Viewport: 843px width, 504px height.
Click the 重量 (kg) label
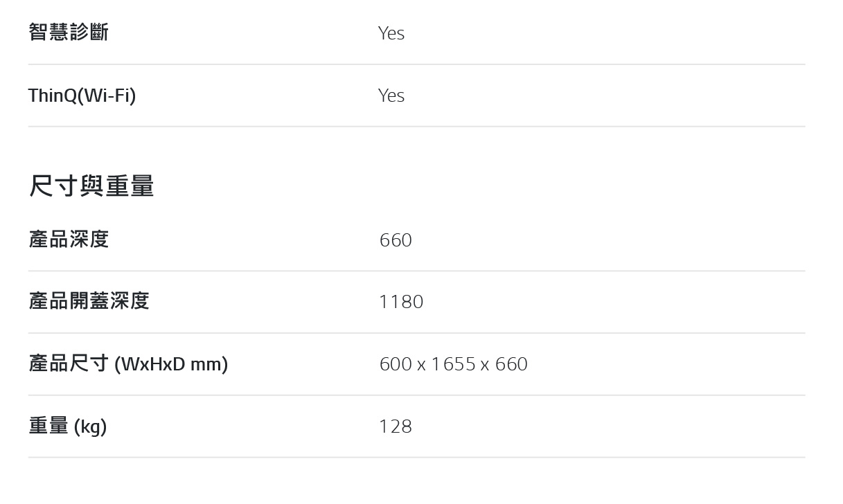[68, 426]
